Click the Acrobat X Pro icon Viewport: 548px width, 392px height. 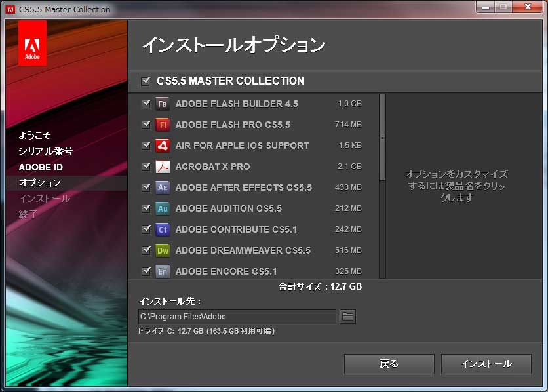pos(163,167)
